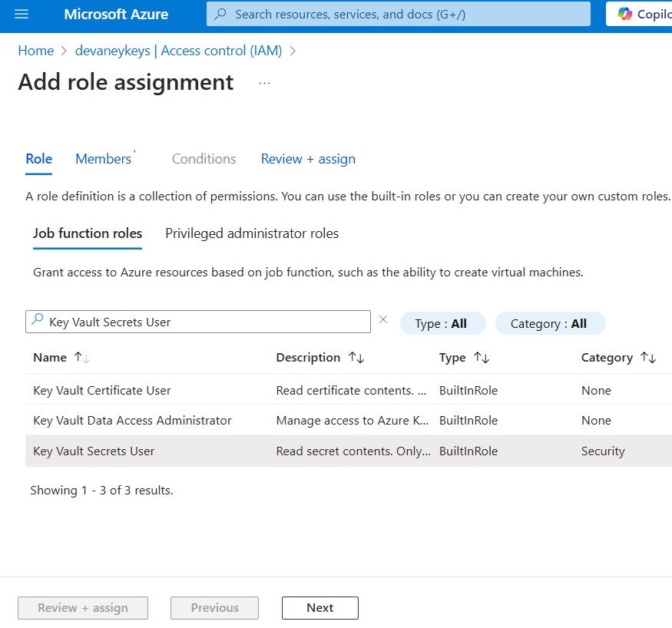Switch to the Review + assign tab

pos(308,159)
